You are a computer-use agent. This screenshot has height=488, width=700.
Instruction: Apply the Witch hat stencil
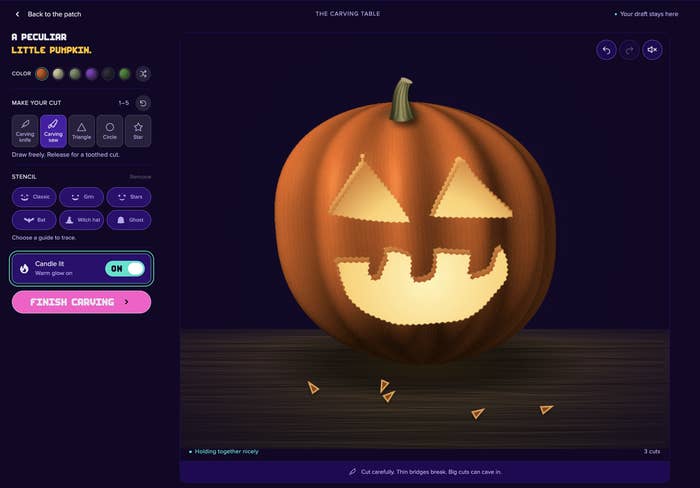[x=82, y=220]
